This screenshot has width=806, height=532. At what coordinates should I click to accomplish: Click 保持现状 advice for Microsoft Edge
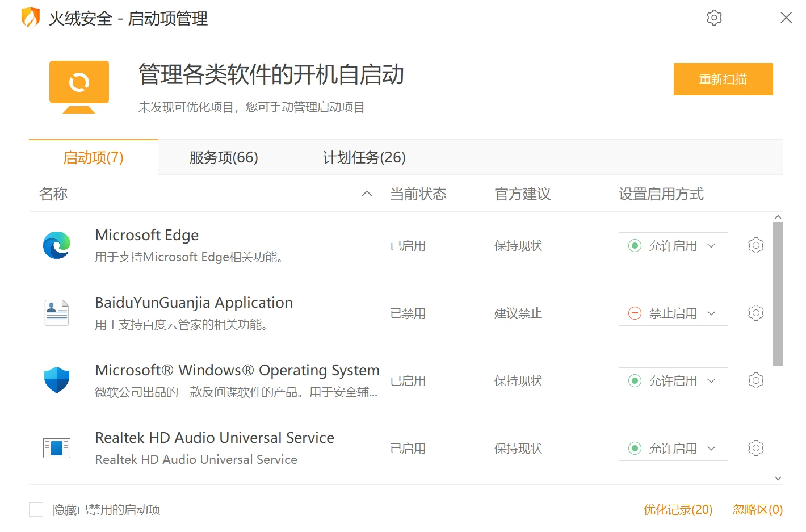pyautogui.click(x=518, y=245)
